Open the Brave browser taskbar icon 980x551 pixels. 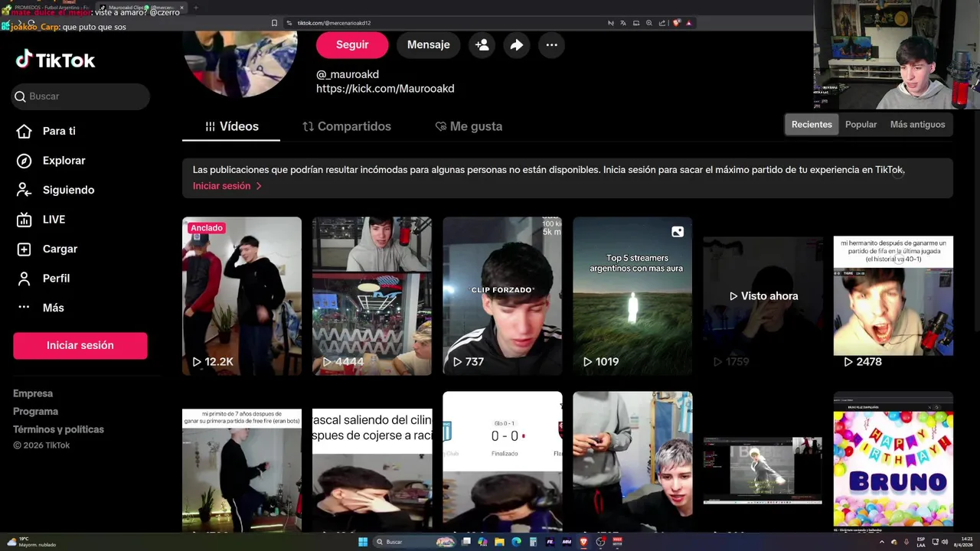(583, 542)
